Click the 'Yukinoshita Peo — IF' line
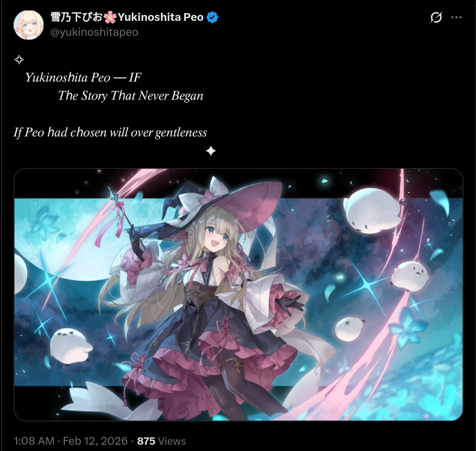 [x=83, y=78]
